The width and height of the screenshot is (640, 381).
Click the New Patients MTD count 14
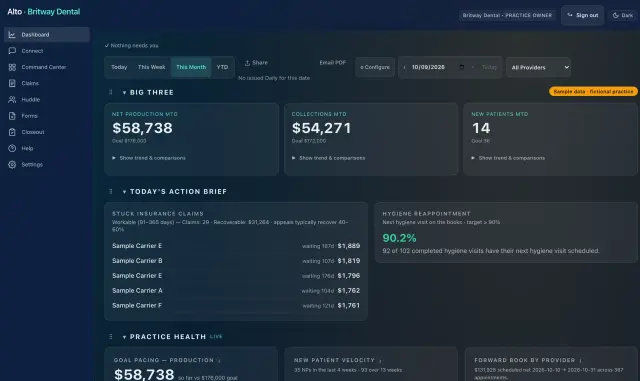click(x=481, y=128)
